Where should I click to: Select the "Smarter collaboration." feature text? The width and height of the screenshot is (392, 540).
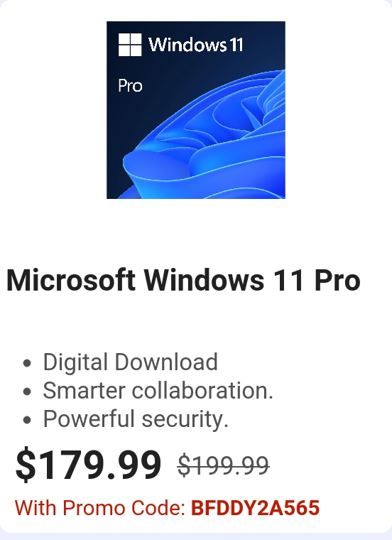pyautogui.click(x=158, y=391)
